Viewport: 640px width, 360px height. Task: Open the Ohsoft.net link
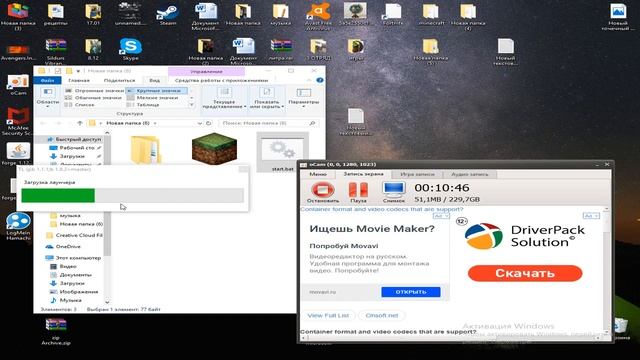[382, 315]
